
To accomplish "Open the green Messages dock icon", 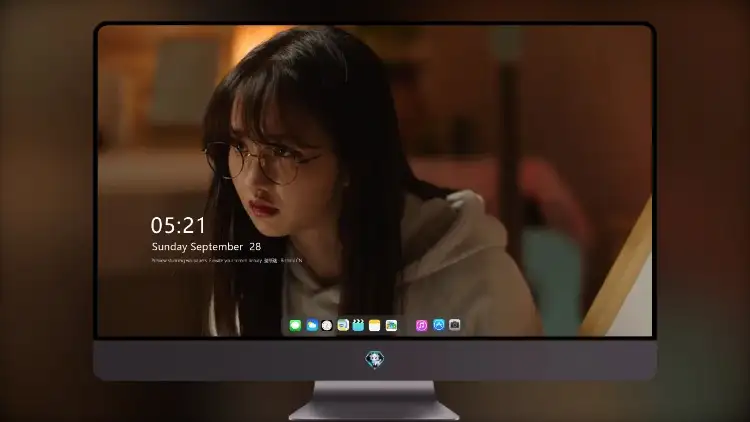I will [295, 325].
